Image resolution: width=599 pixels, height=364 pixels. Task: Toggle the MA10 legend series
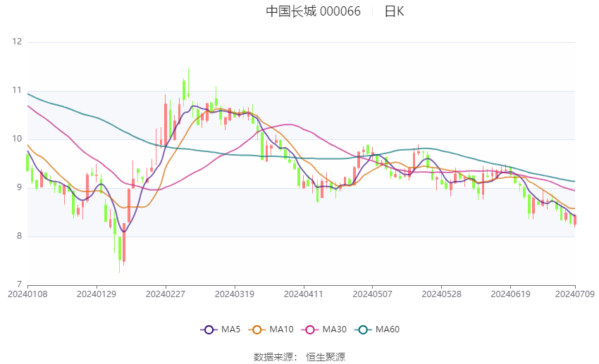(x=271, y=330)
